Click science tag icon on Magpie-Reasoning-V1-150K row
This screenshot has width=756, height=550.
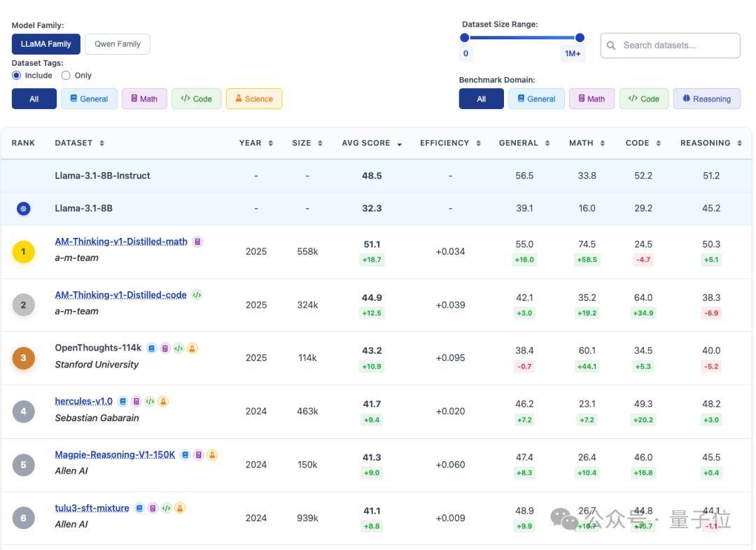pos(212,455)
